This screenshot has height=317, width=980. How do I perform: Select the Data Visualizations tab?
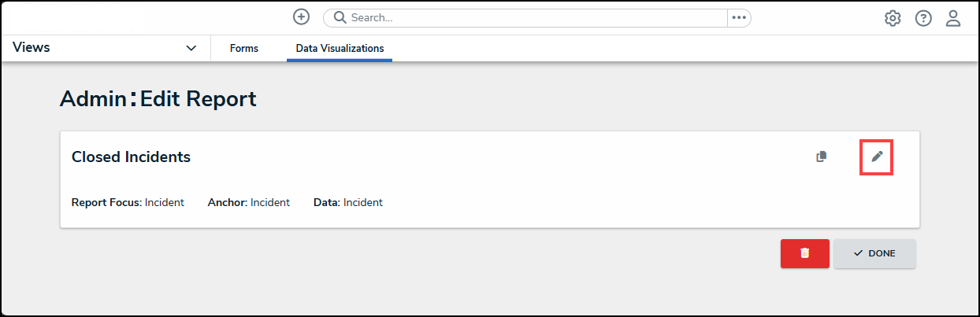coord(340,48)
